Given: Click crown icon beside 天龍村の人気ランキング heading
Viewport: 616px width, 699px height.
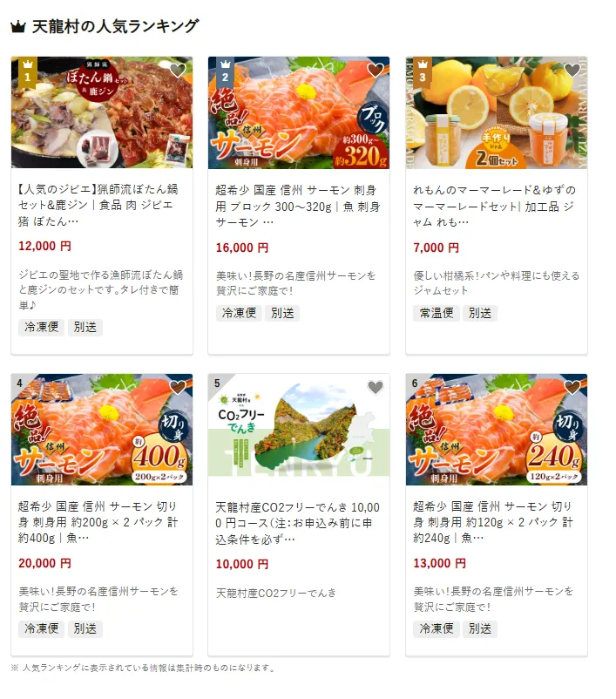Looking at the screenshot, I should point(17,27).
